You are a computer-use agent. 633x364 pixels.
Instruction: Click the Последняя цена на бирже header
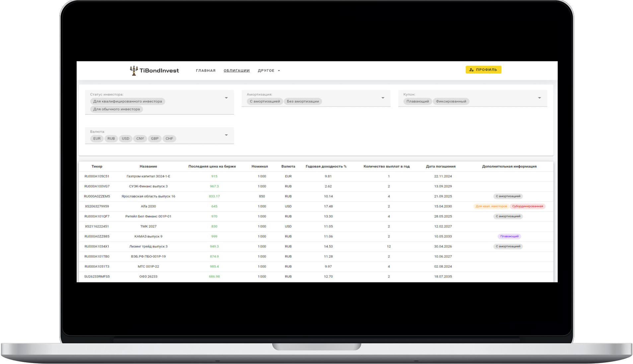pyautogui.click(x=212, y=167)
